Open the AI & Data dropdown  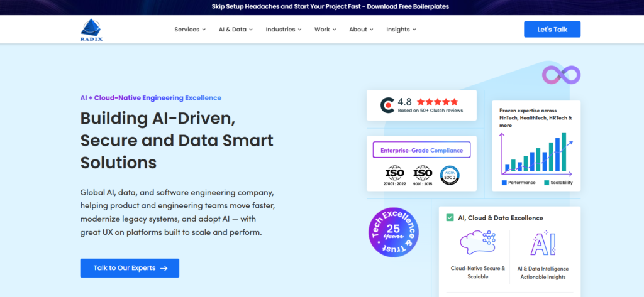tap(236, 30)
